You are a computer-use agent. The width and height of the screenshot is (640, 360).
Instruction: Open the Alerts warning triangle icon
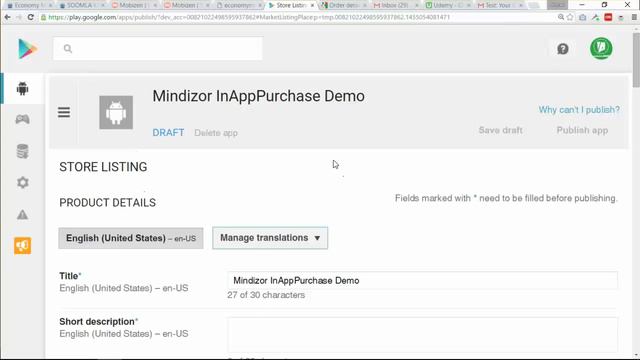22,214
